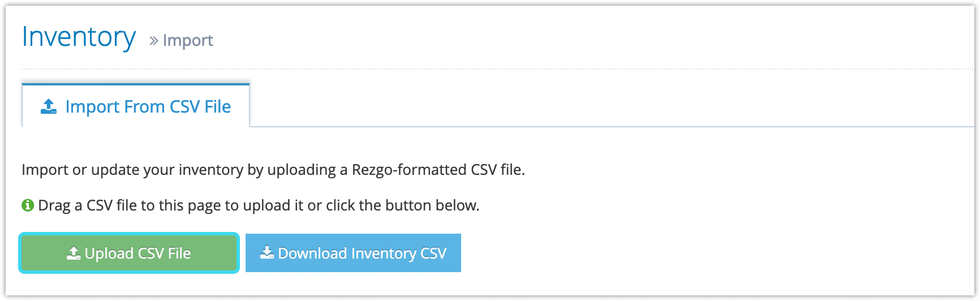Click the upload icon on the green button
This screenshot has height=301, width=980.
74,253
